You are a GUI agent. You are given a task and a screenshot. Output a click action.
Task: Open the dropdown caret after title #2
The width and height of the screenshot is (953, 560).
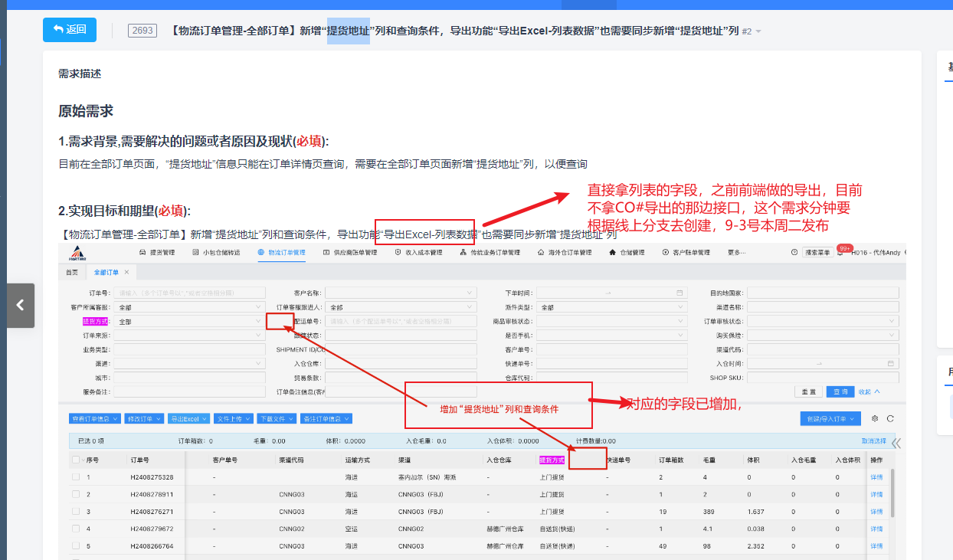point(758,31)
